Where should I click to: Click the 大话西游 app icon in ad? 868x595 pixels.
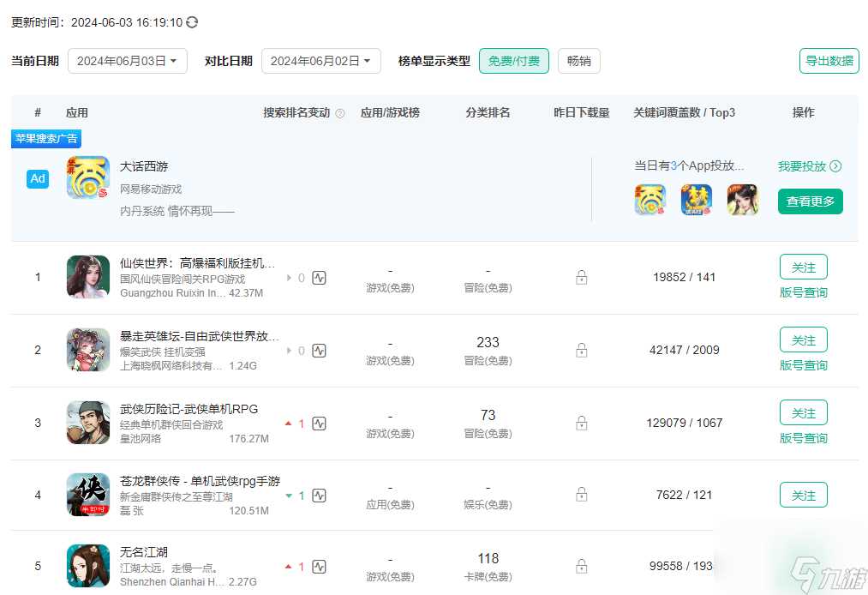pyautogui.click(x=88, y=177)
